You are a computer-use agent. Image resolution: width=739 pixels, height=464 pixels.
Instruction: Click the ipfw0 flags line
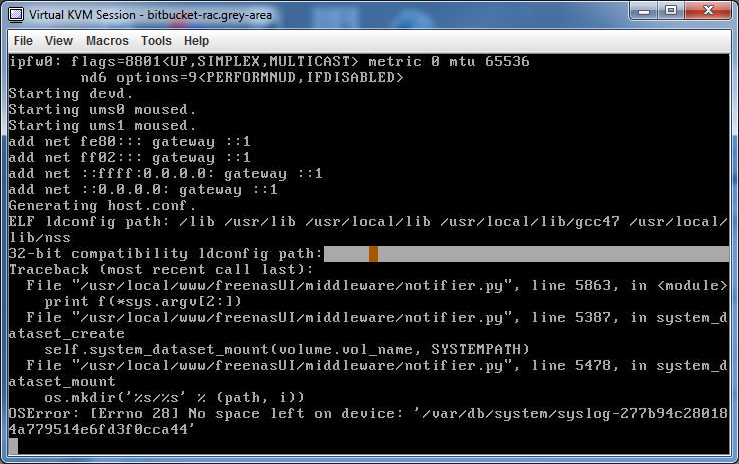pos(269,61)
